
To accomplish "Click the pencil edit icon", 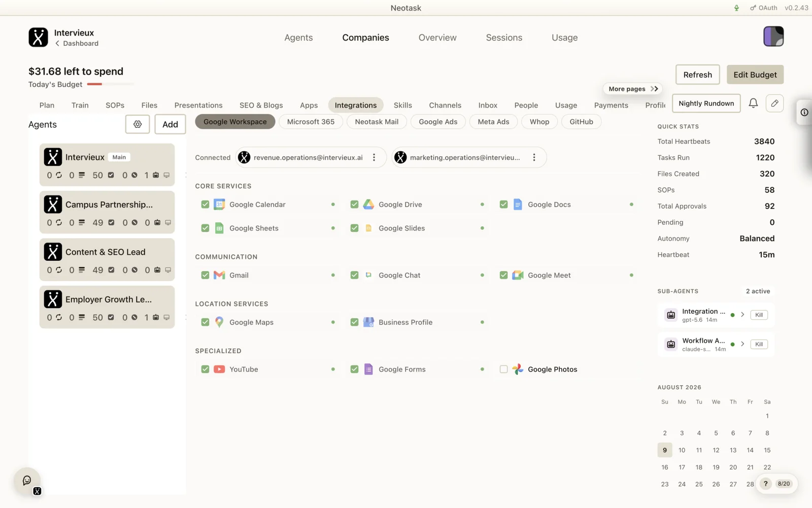I will coord(774,103).
